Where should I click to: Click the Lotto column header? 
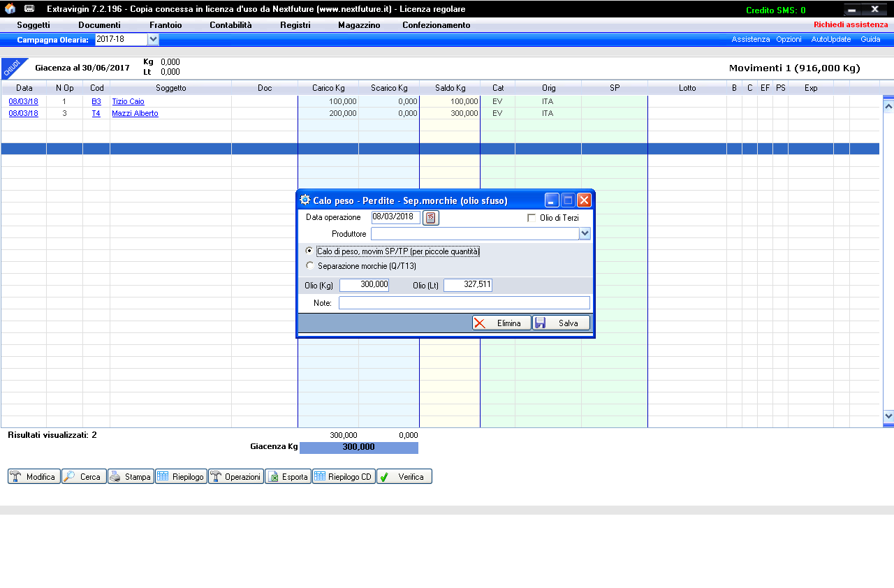tap(687, 88)
